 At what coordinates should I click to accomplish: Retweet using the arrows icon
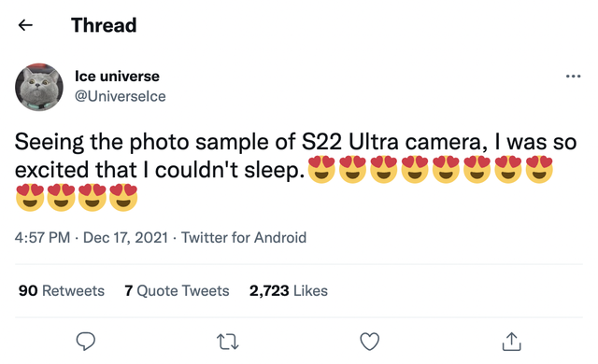pos(228,342)
